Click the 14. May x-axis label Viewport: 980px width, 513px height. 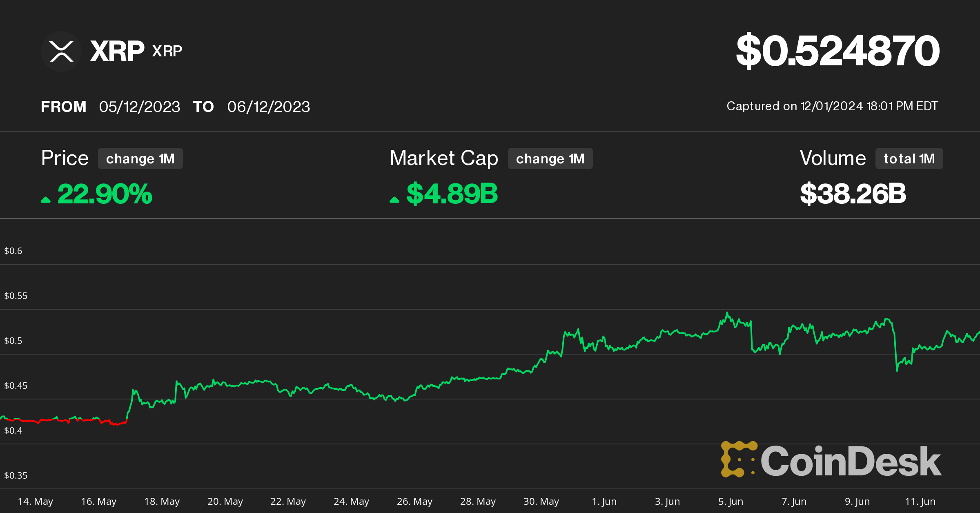click(x=36, y=502)
